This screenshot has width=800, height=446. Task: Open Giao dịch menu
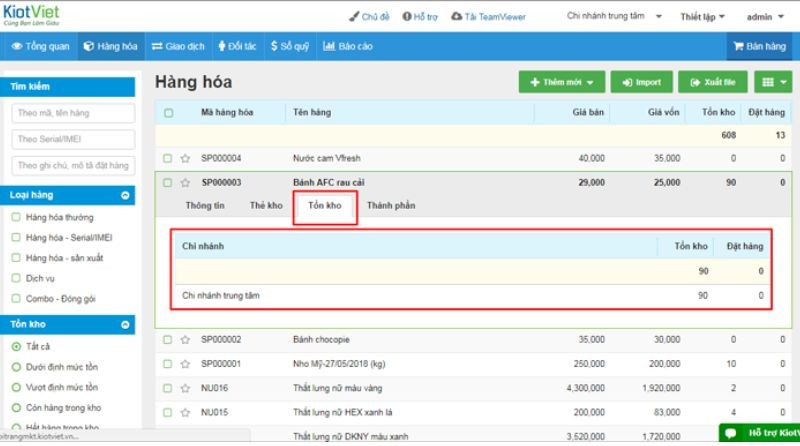pyautogui.click(x=178, y=46)
